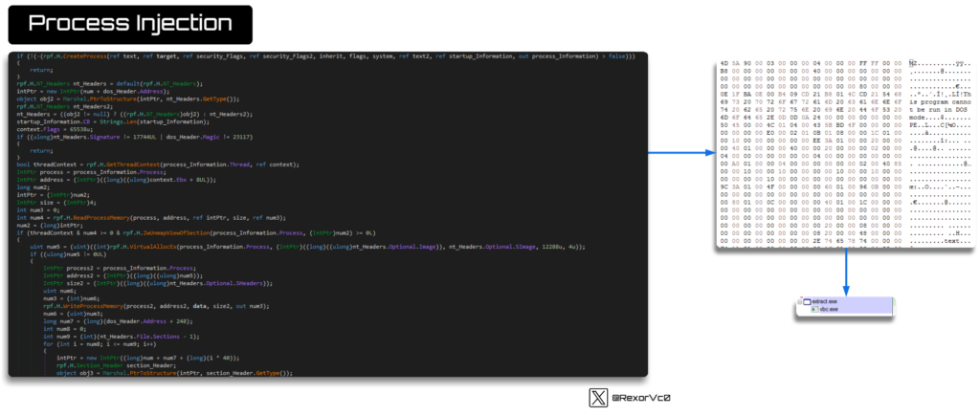Click 'is program canno' in hex dump
980x416 pixels.
tap(941, 99)
